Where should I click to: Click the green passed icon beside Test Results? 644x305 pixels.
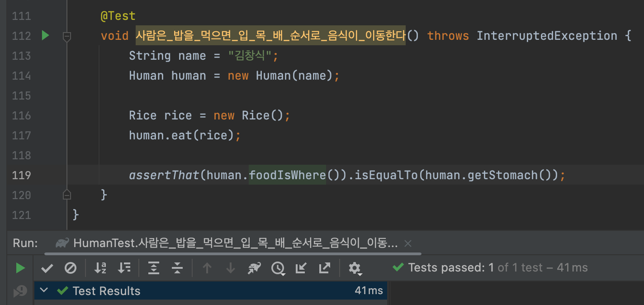[62, 291]
